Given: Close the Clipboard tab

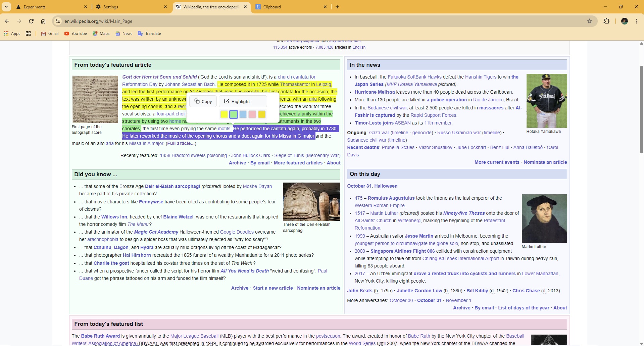Looking at the screenshot, I should 325,7.
